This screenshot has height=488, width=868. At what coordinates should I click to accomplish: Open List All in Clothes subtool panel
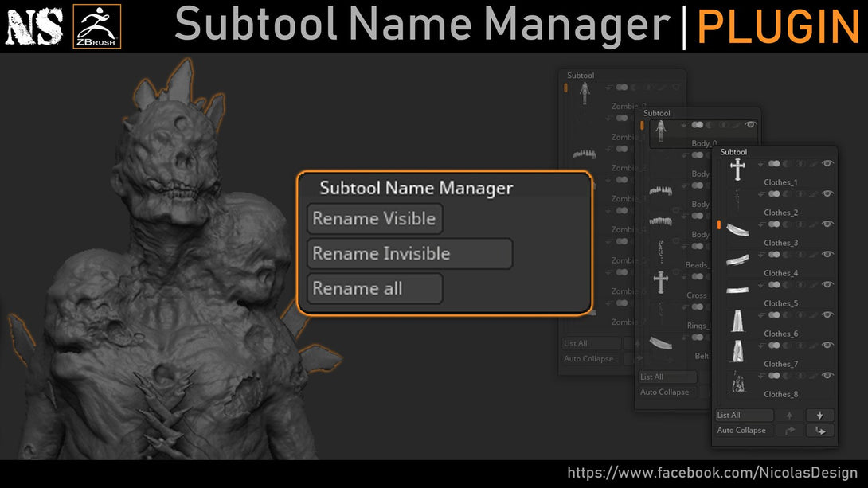pyautogui.click(x=745, y=415)
